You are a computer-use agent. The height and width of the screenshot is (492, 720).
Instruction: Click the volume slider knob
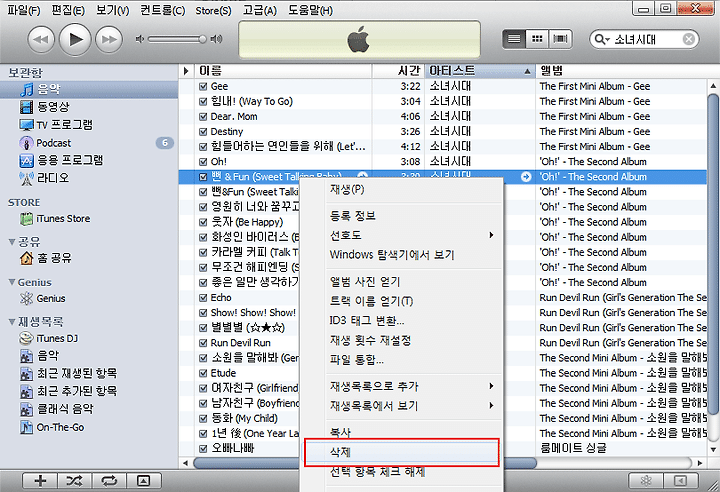(202, 40)
